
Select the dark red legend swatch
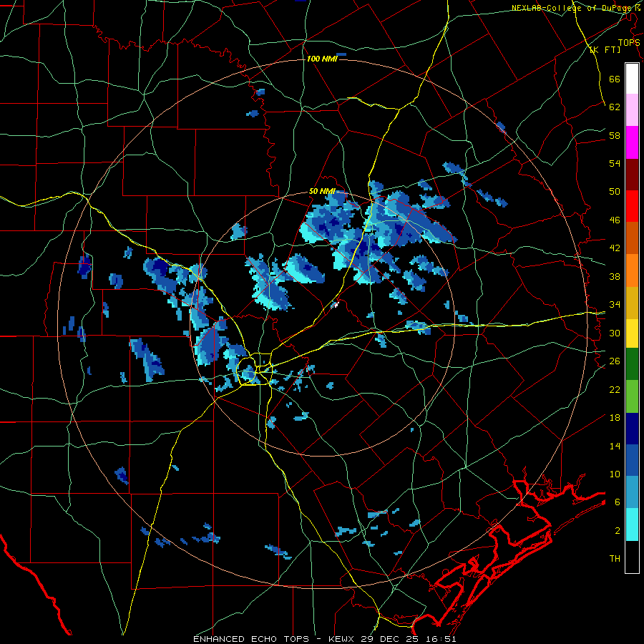[x=632, y=174]
